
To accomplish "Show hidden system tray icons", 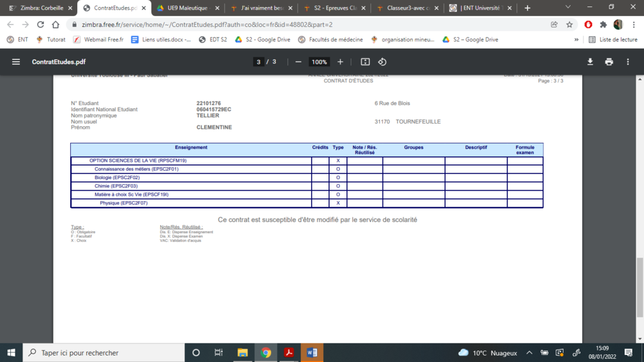I will point(529,353).
